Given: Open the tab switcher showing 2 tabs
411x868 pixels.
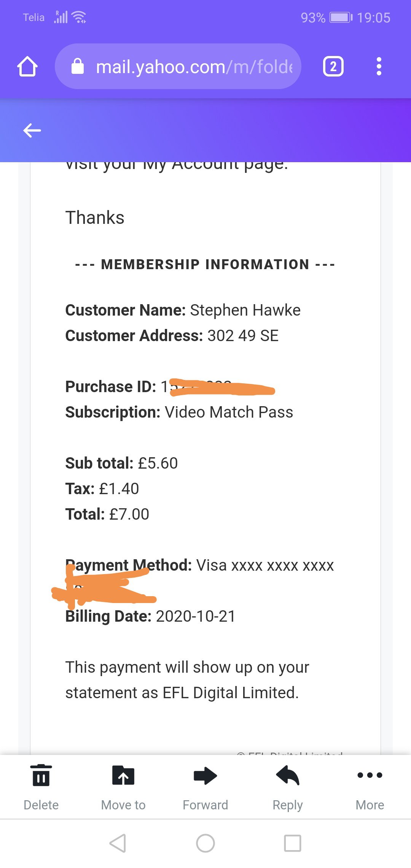Looking at the screenshot, I should pyautogui.click(x=333, y=66).
